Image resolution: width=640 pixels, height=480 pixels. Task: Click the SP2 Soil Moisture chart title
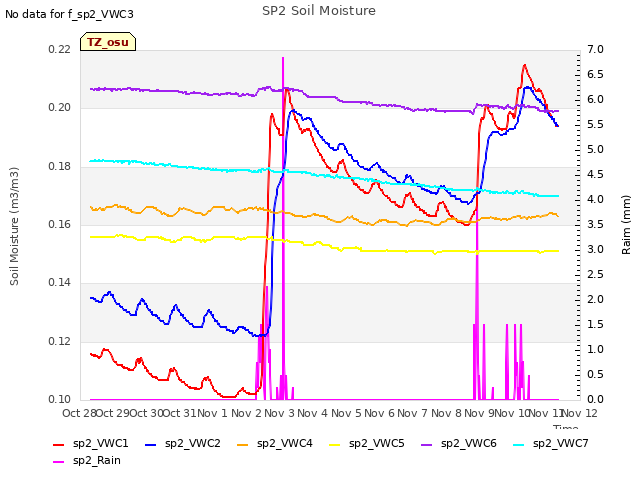click(319, 11)
